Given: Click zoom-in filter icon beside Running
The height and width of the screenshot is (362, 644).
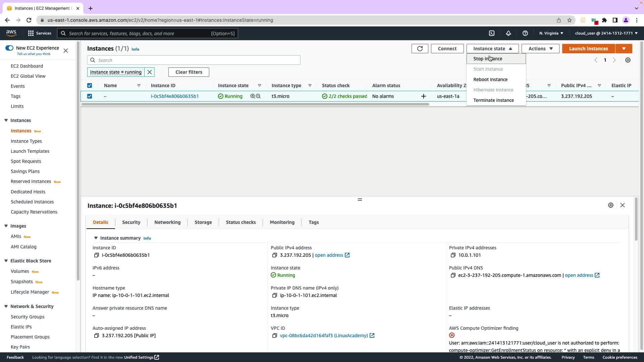Looking at the screenshot, I should 253,96.
